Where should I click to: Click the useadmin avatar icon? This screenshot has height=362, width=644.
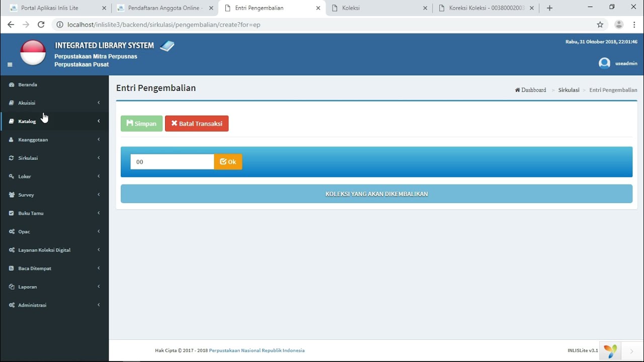pyautogui.click(x=604, y=63)
